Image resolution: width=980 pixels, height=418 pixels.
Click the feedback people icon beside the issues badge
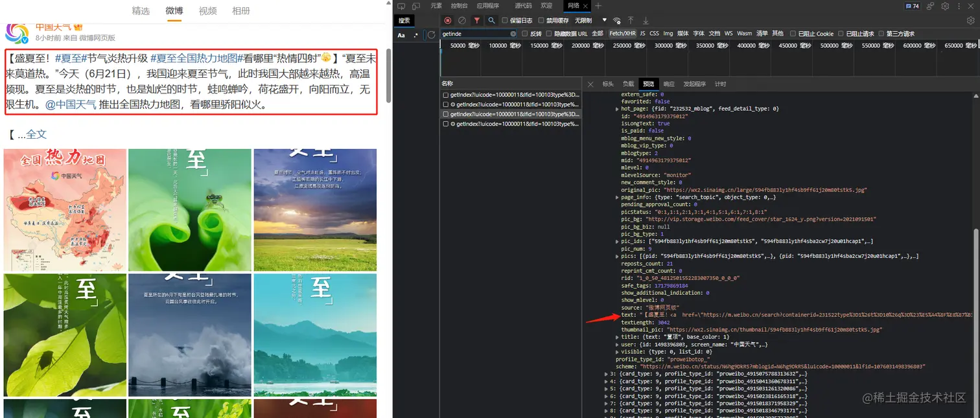click(930, 6)
